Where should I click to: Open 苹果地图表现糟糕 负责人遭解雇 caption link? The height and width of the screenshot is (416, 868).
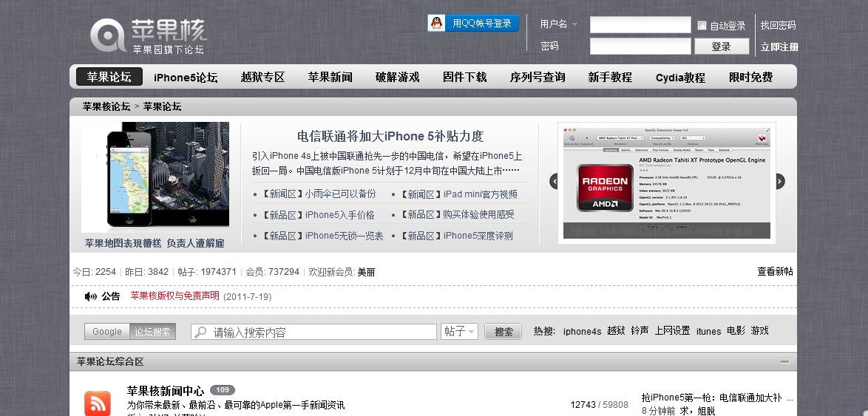point(155,243)
